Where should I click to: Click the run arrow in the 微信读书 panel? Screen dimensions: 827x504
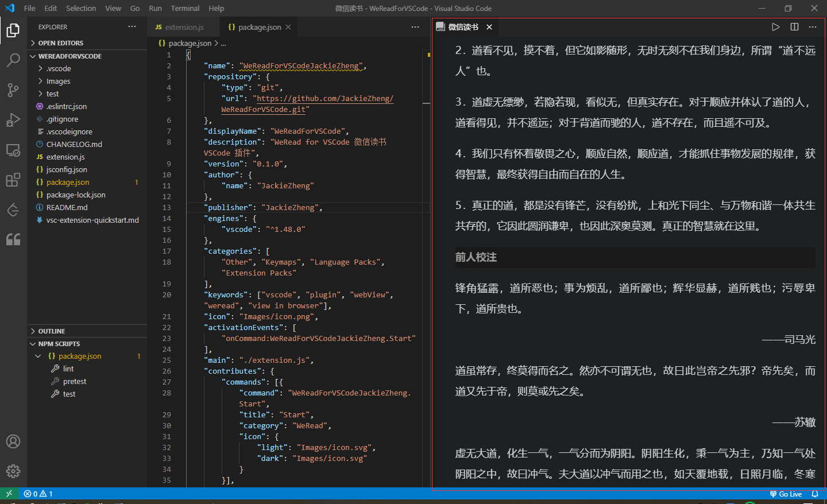pos(776,27)
